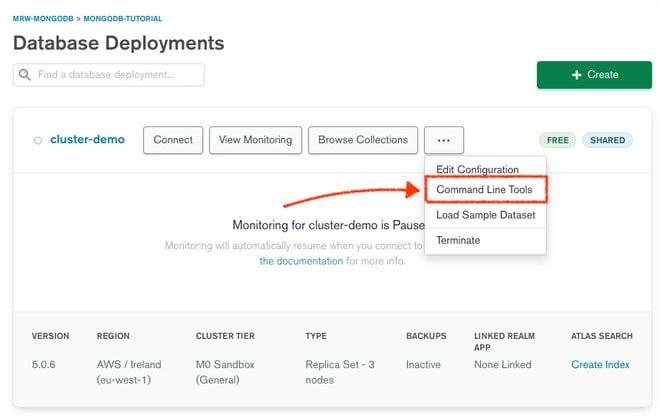Click the green Create button

pyautogui.click(x=594, y=75)
